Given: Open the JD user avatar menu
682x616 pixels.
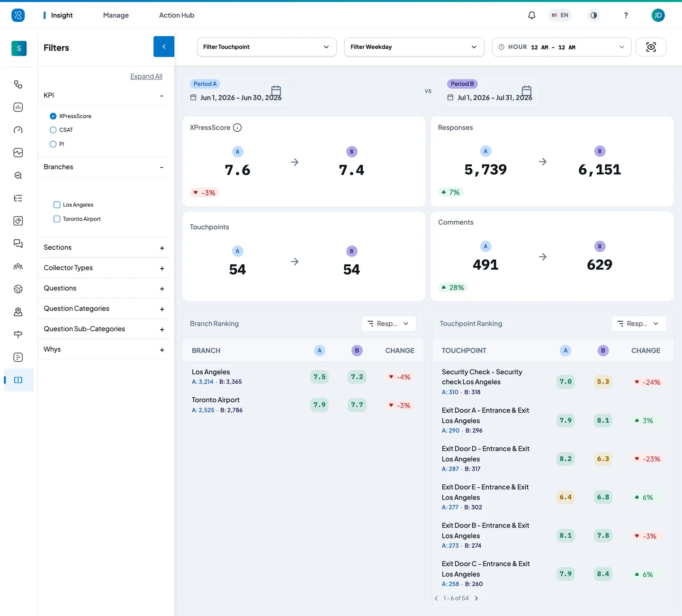Looking at the screenshot, I should click(658, 15).
